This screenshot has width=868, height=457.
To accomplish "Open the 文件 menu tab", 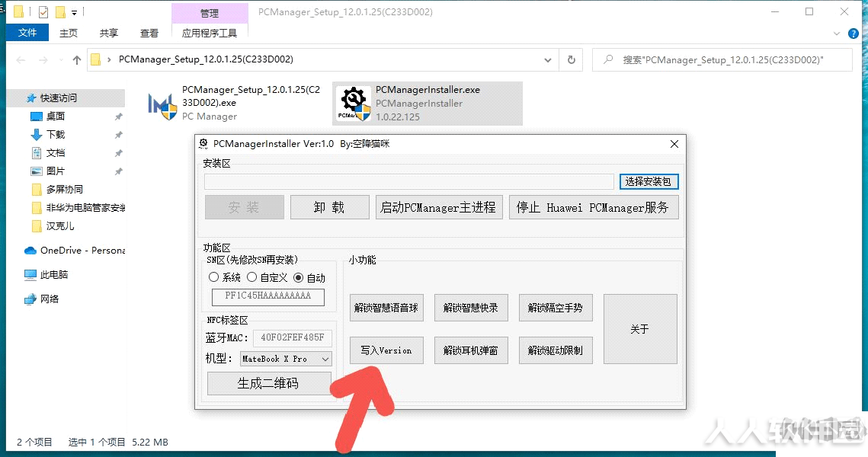I will coord(27,33).
